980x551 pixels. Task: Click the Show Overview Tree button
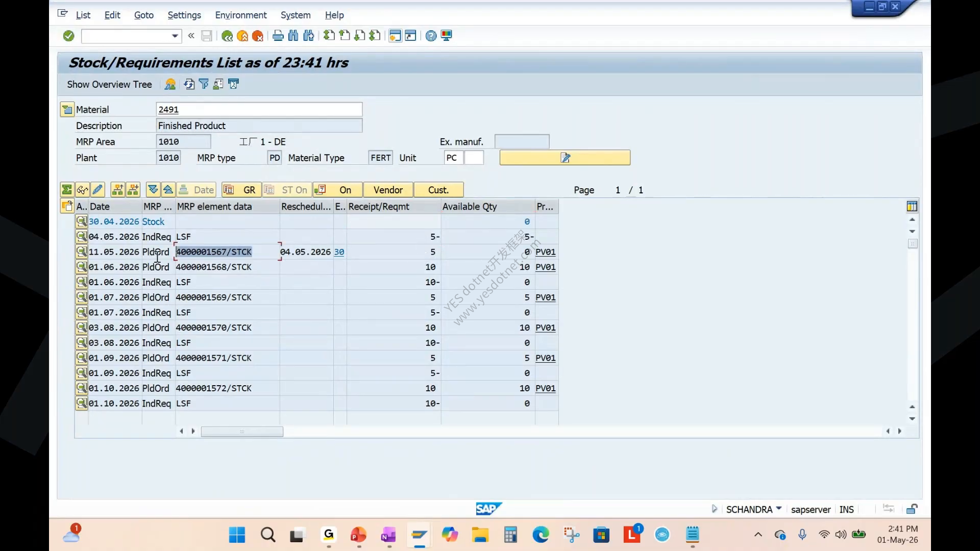pyautogui.click(x=109, y=85)
